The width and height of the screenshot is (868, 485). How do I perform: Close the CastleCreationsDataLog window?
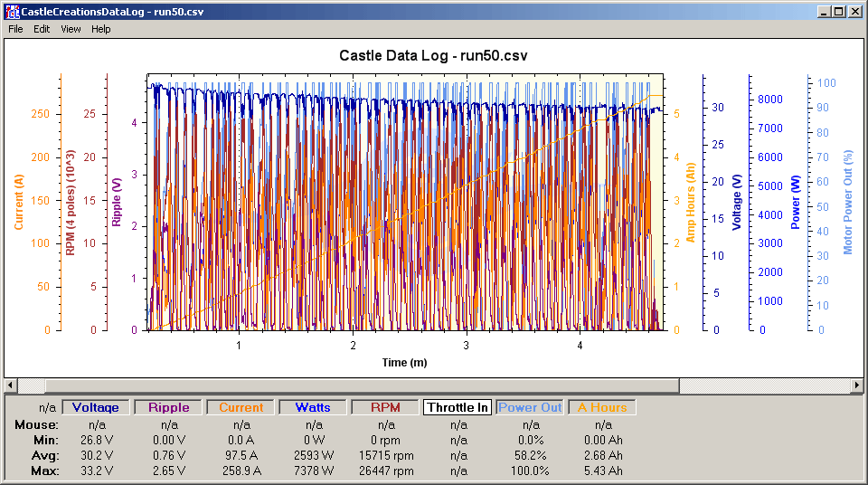(855, 12)
